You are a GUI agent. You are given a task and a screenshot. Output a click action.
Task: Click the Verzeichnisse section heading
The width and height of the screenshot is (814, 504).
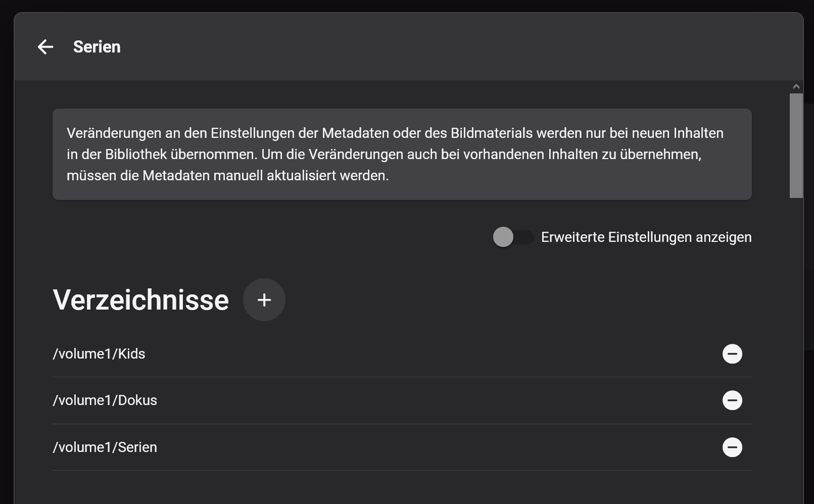[x=141, y=300]
